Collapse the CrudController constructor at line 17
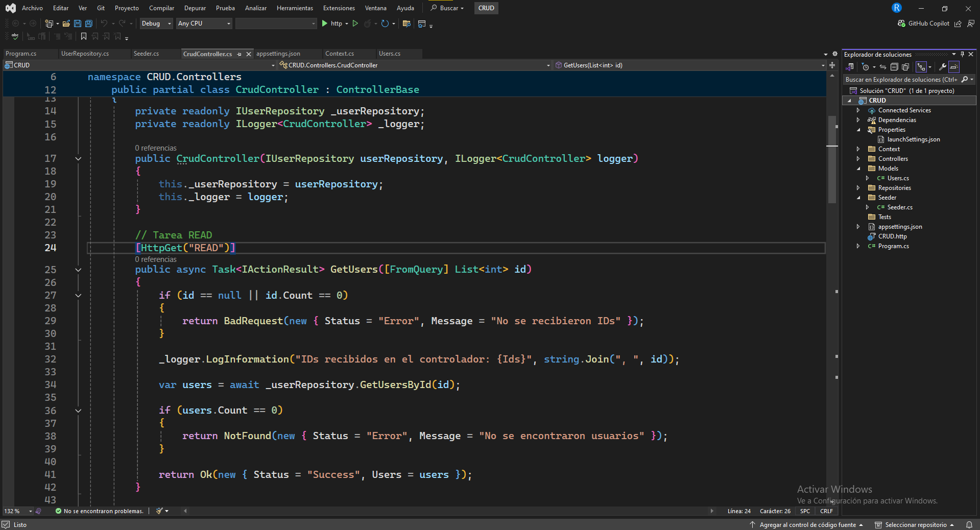The width and height of the screenshot is (980, 530). pyautogui.click(x=78, y=159)
